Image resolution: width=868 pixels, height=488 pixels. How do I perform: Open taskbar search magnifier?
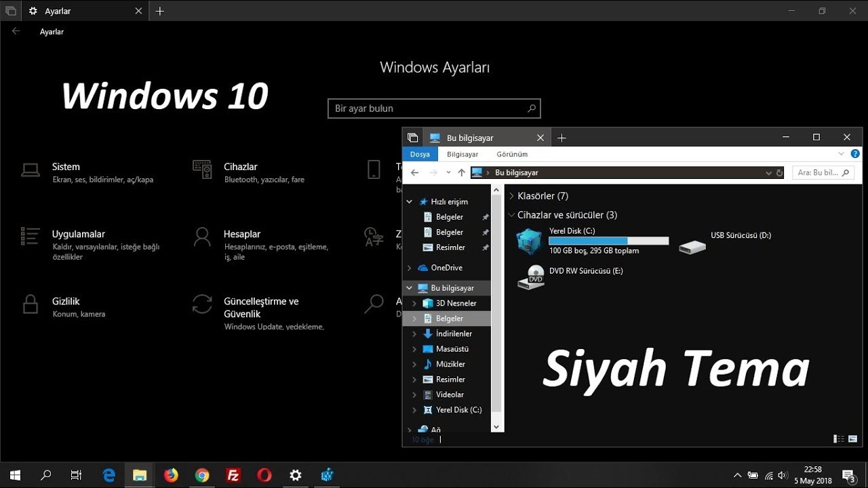click(45, 475)
